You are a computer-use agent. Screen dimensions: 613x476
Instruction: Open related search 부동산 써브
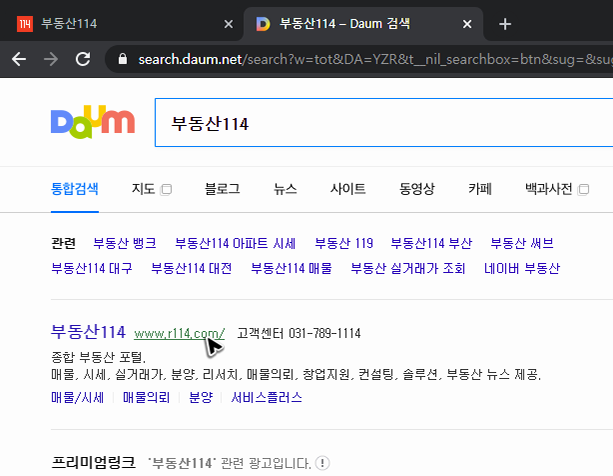click(x=522, y=243)
